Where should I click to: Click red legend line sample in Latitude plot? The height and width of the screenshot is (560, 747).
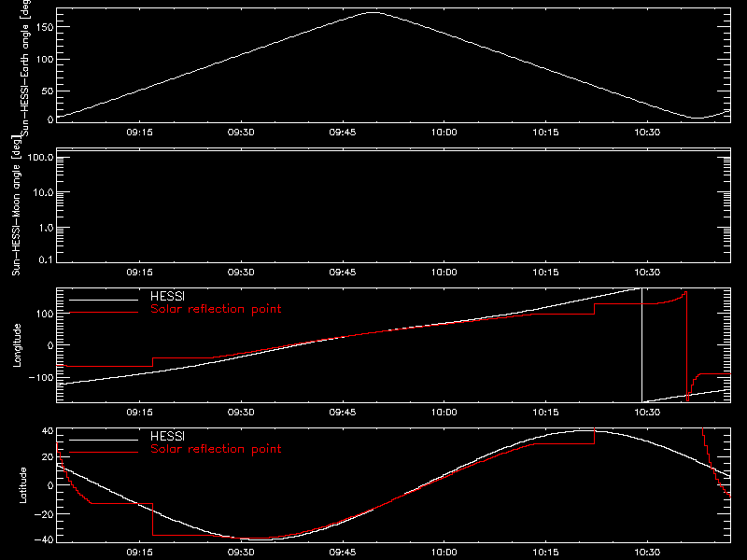point(104,453)
